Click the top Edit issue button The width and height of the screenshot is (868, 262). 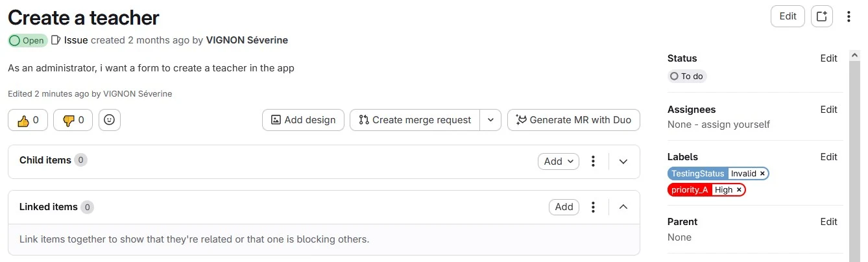[788, 17]
